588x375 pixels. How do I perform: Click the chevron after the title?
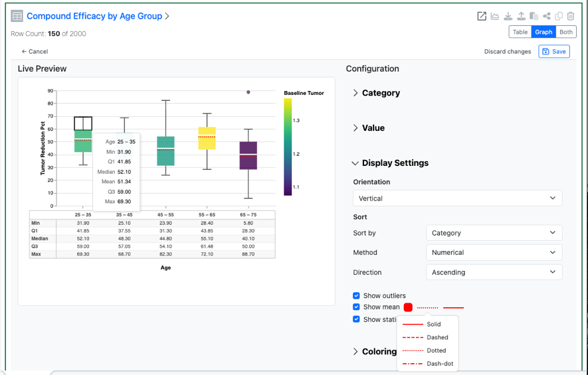pos(167,16)
